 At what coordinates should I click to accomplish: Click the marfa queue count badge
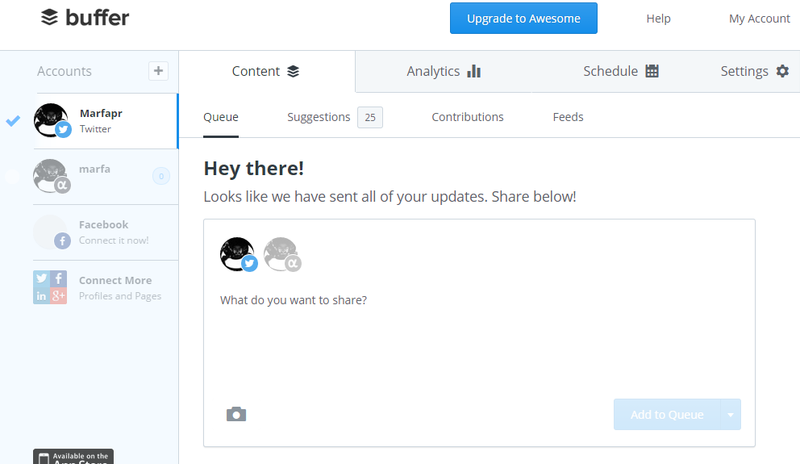pyautogui.click(x=161, y=176)
